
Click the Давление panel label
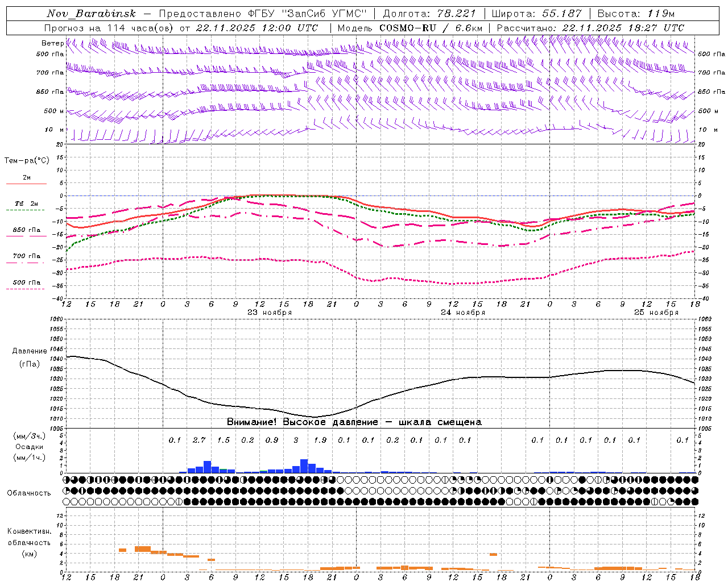30,351
